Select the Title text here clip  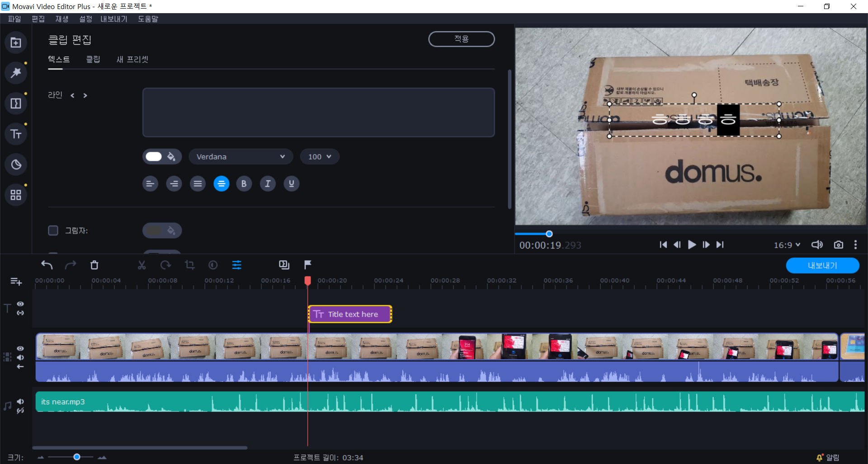coord(350,314)
